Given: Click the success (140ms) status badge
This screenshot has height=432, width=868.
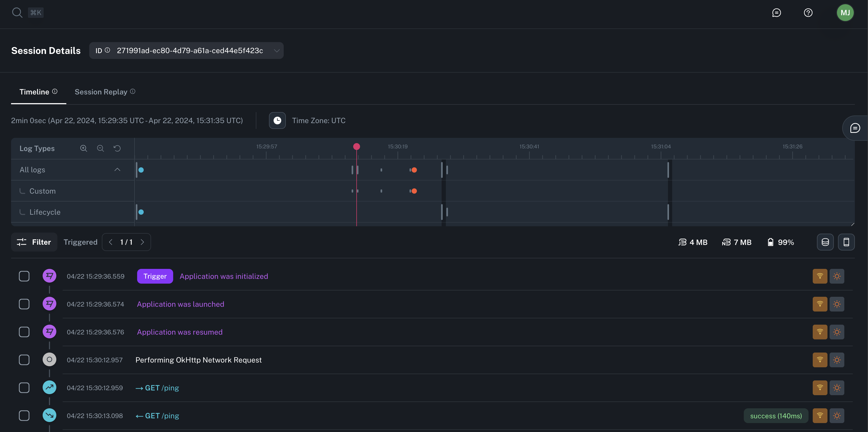Looking at the screenshot, I should [776, 415].
